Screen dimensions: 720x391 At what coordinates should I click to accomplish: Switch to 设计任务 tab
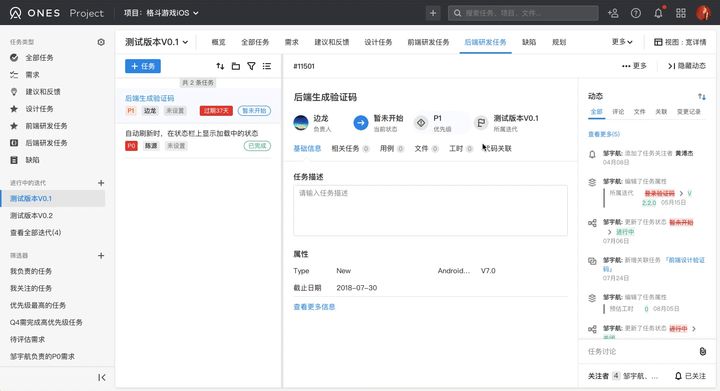click(x=378, y=42)
